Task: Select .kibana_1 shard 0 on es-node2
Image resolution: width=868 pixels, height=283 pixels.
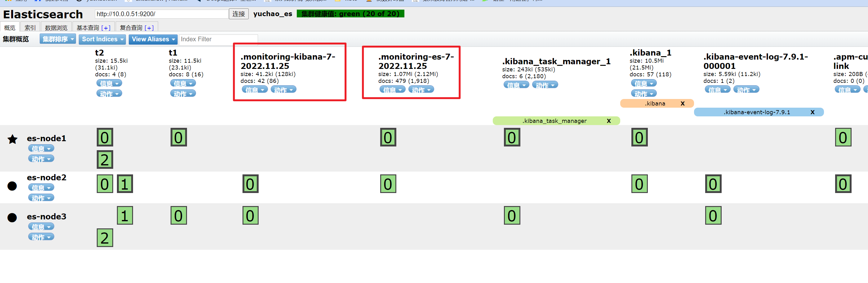Action: click(639, 184)
